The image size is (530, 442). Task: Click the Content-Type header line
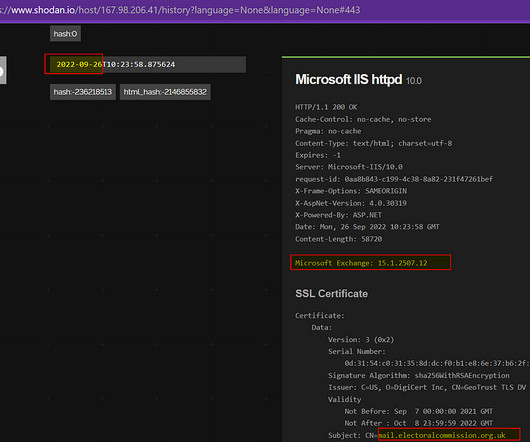tap(374, 143)
